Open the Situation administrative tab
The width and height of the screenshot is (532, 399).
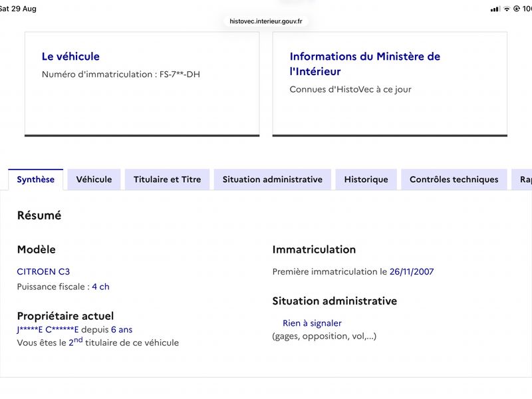pos(273,180)
